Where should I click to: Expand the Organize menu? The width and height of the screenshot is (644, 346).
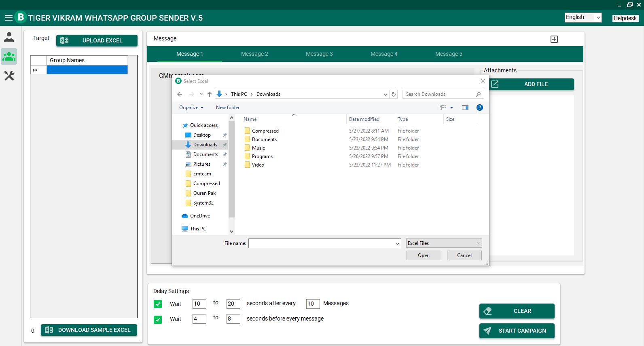(x=191, y=108)
